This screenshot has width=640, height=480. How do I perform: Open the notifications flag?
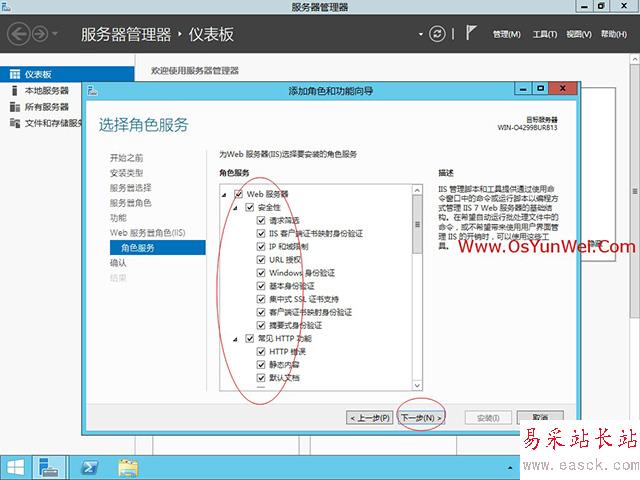[x=471, y=33]
